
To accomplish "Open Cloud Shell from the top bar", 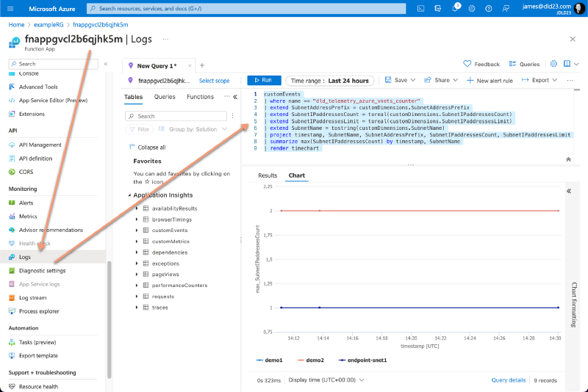I will [420, 9].
